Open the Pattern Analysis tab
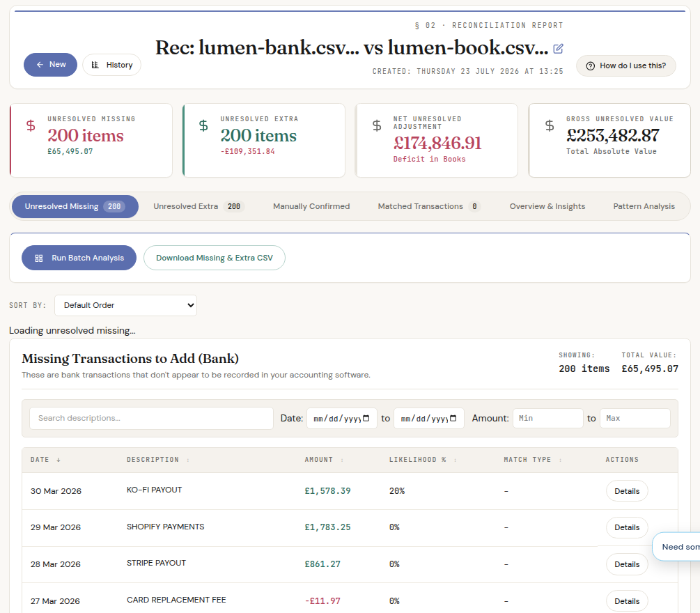 point(644,206)
